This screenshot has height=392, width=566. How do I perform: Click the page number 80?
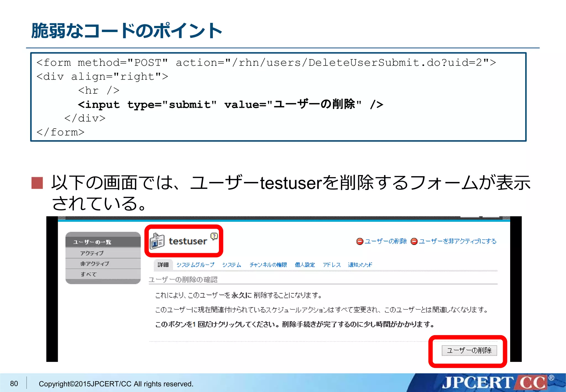[14, 383]
